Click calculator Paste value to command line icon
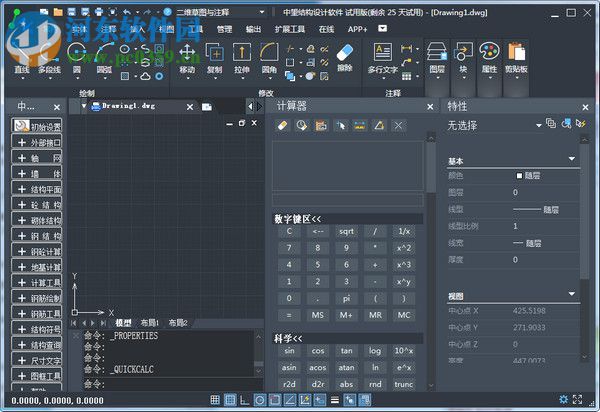Screen dimensions: 600x412 coord(321,125)
